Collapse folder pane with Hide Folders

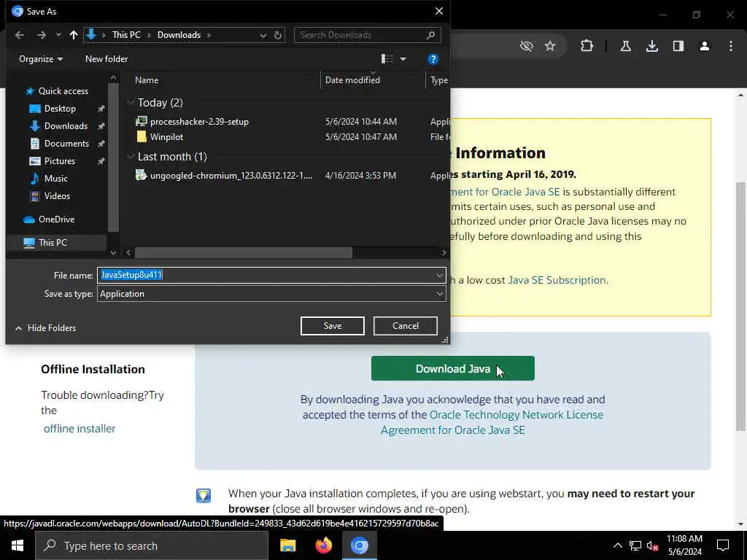(46, 328)
